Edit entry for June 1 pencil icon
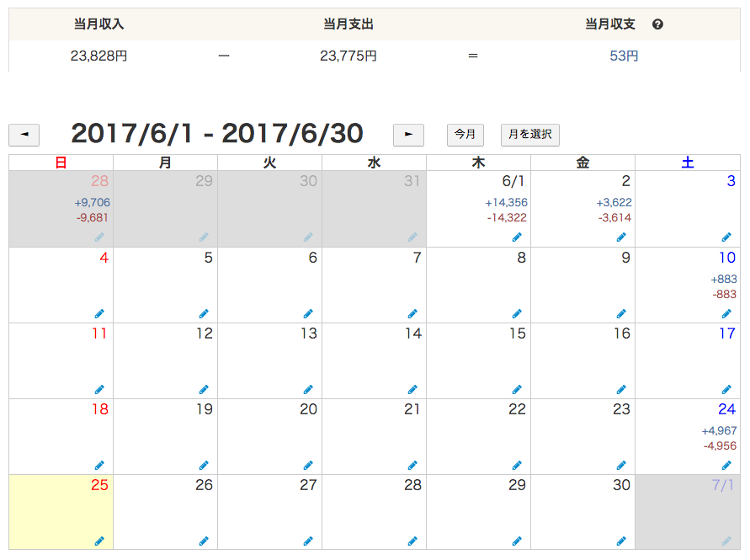The width and height of the screenshot is (750, 560). (517, 237)
